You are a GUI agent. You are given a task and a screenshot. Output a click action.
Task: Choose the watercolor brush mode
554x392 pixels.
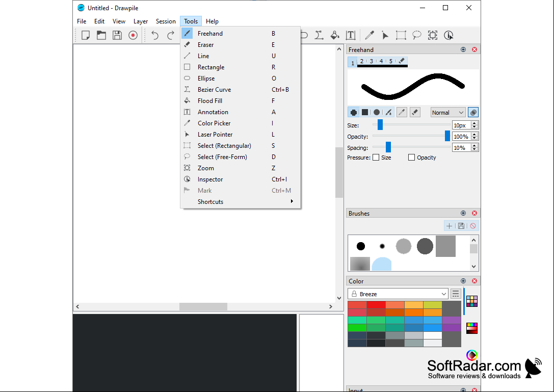[388, 113]
